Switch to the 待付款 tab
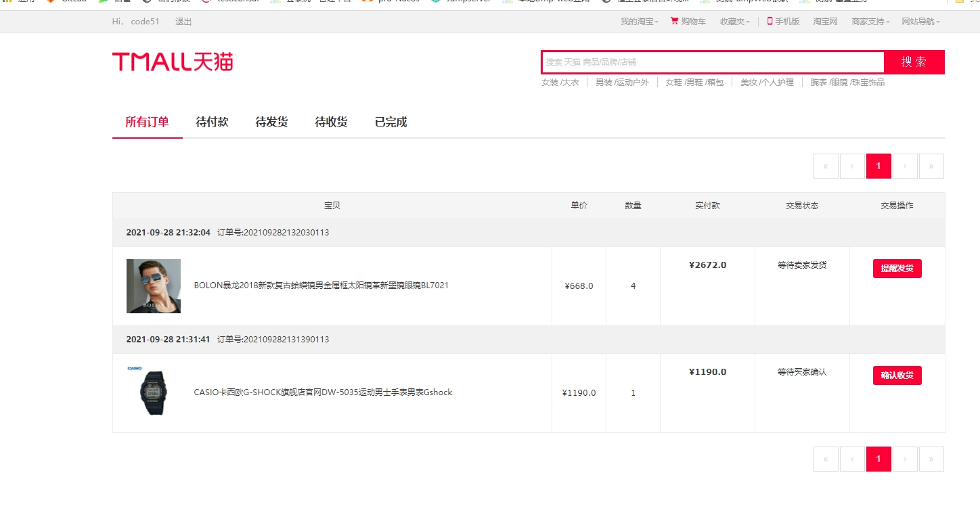Screen dimensions: 980x523 point(212,122)
